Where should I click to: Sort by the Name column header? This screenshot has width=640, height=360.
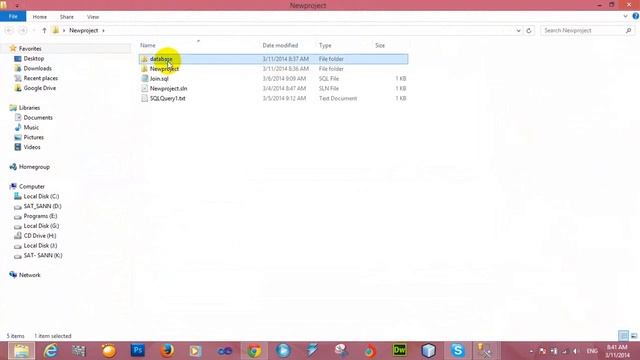pos(148,45)
